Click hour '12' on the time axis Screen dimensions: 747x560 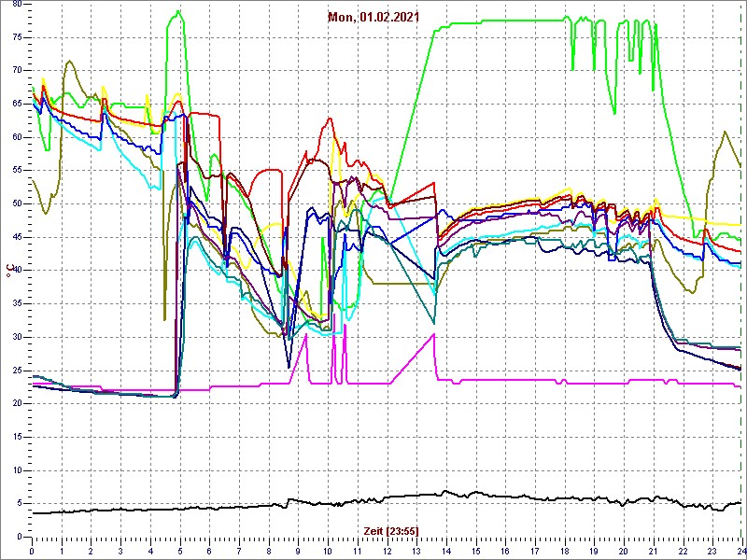[387, 551]
